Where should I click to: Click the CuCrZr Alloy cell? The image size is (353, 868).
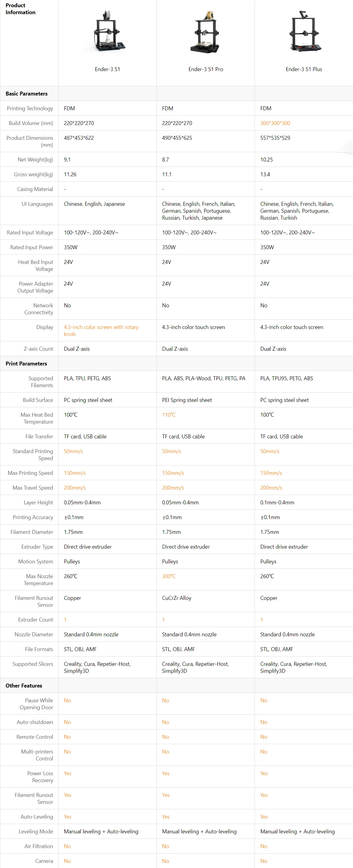pyautogui.click(x=177, y=598)
